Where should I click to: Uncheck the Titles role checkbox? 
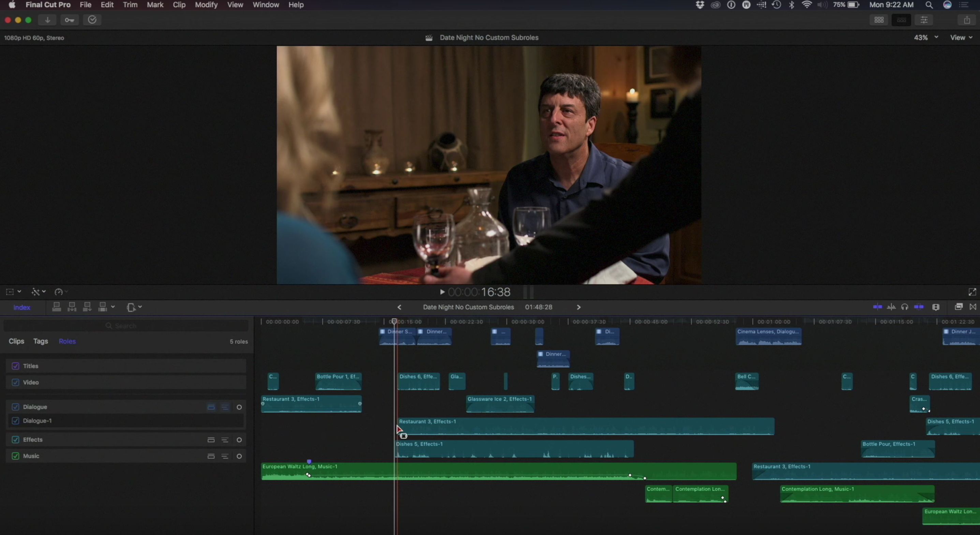click(x=15, y=366)
